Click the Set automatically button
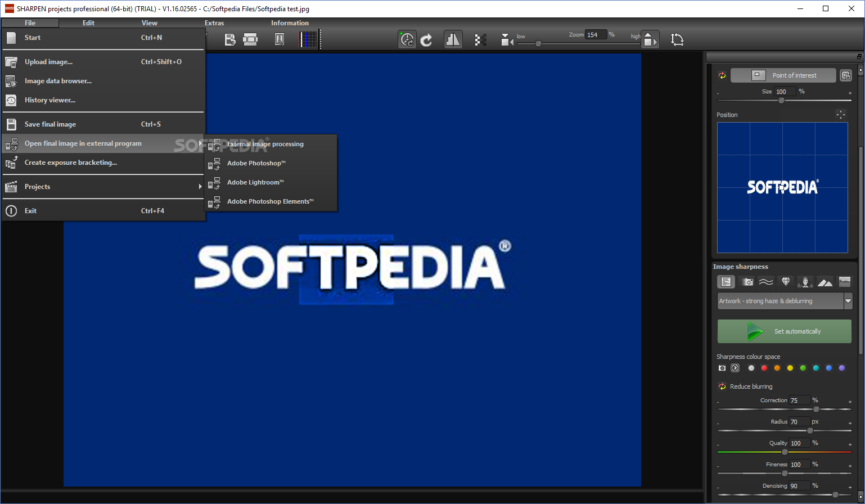The width and height of the screenshot is (865, 504). (785, 331)
